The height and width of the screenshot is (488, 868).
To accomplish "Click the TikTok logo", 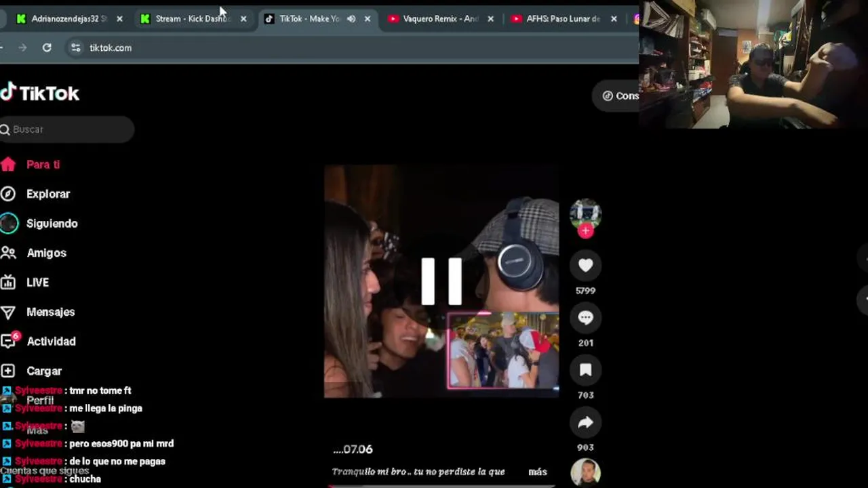I will [x=40, y=93].
